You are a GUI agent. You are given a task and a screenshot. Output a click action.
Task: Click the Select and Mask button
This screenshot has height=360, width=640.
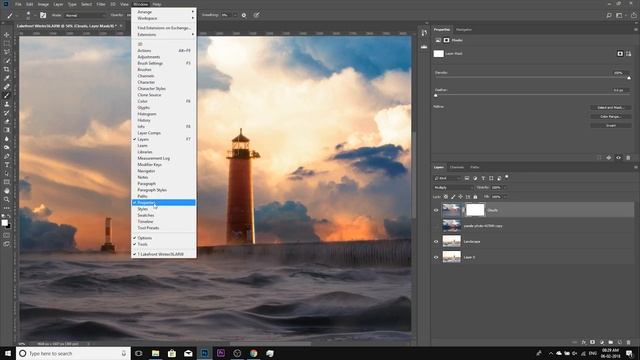[611, 108]
